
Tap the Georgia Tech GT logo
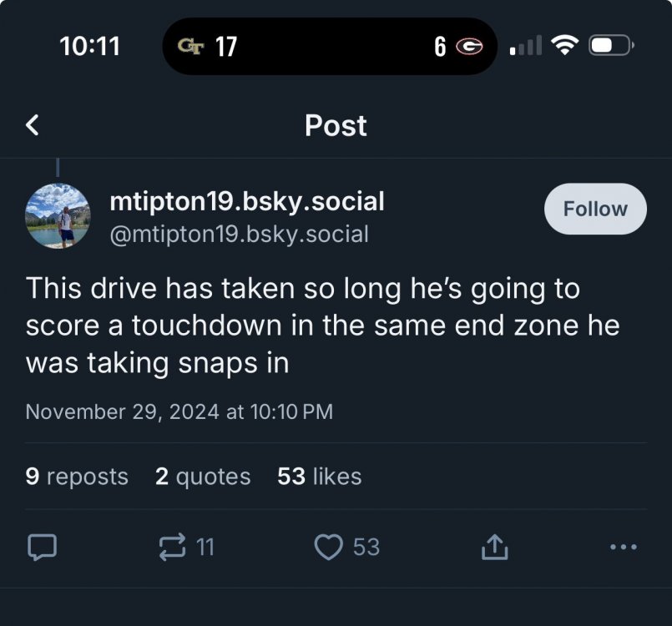pyautogui.click(x=190, y=46)
